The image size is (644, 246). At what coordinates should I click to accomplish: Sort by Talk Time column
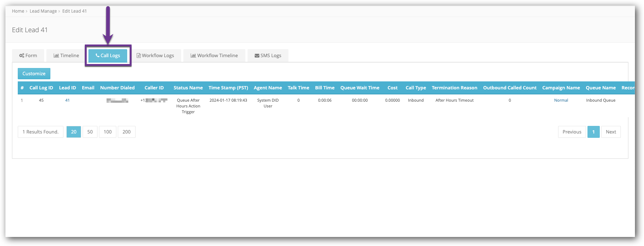click(299, 88)
